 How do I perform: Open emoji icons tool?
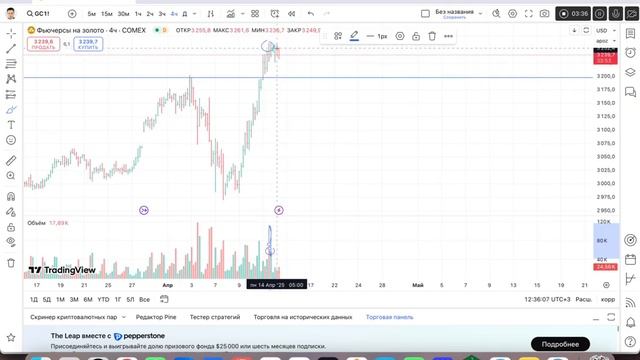11,140
